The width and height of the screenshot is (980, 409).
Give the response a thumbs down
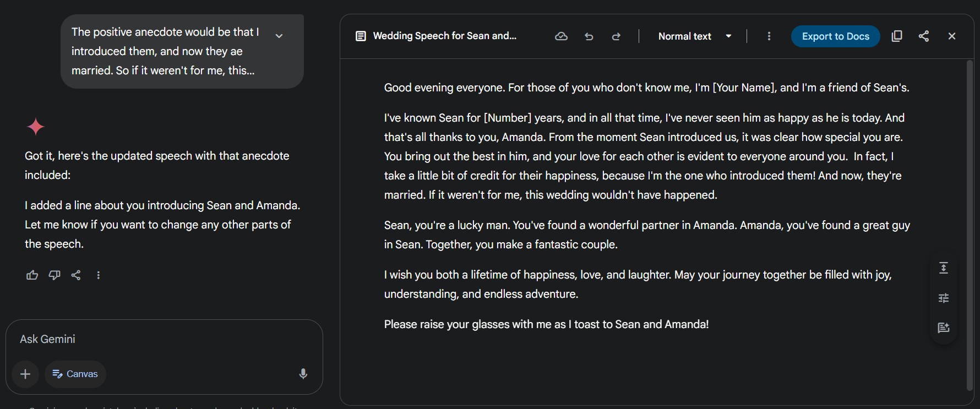(x=55, y=275)
